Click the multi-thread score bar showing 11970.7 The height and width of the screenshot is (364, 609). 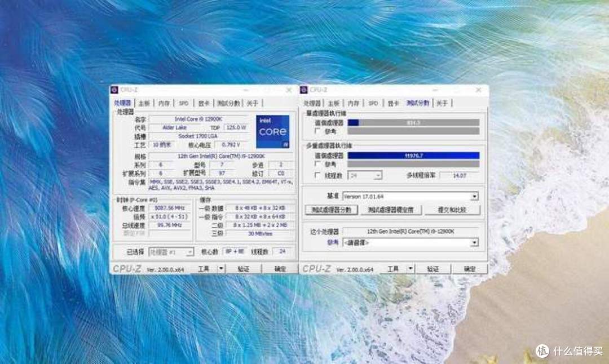point(413,155)
